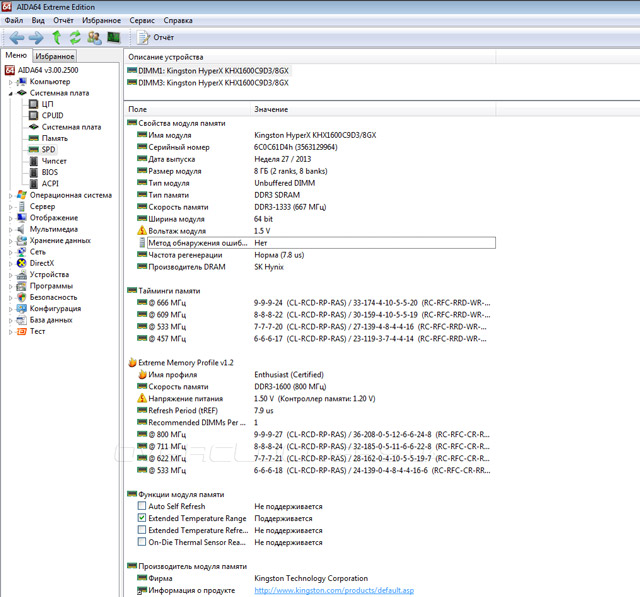
Task: Select CPUID entry in tree
Action: click(52, 115)
